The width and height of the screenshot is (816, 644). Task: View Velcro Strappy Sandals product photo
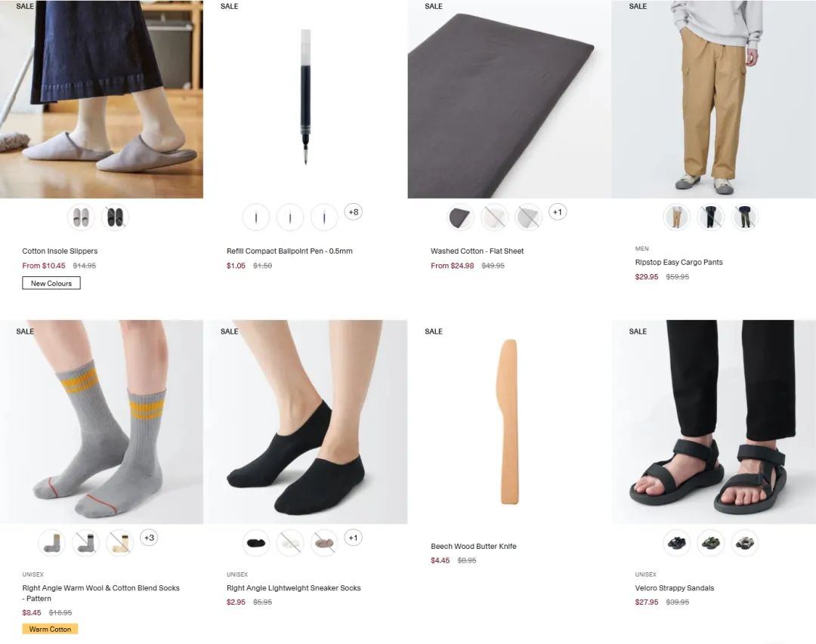714,422
